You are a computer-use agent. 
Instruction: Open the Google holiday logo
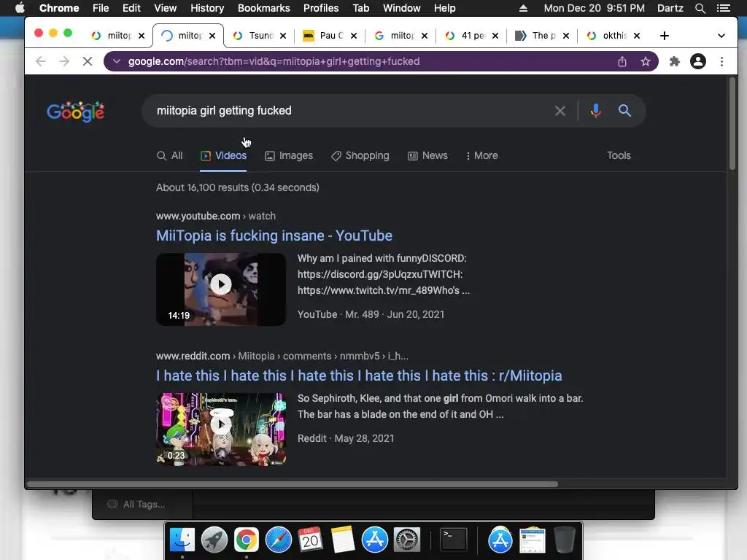click(x=76, y=112)
